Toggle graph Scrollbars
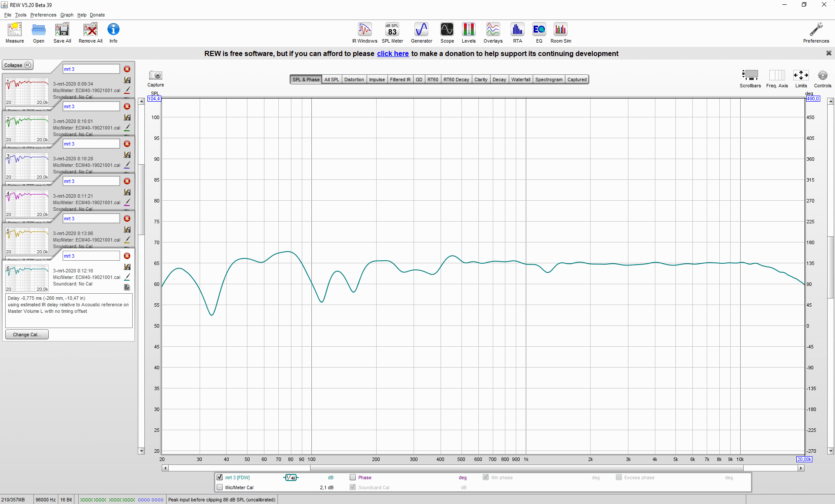This screenshot has width=835, height=504. [750, 78]
